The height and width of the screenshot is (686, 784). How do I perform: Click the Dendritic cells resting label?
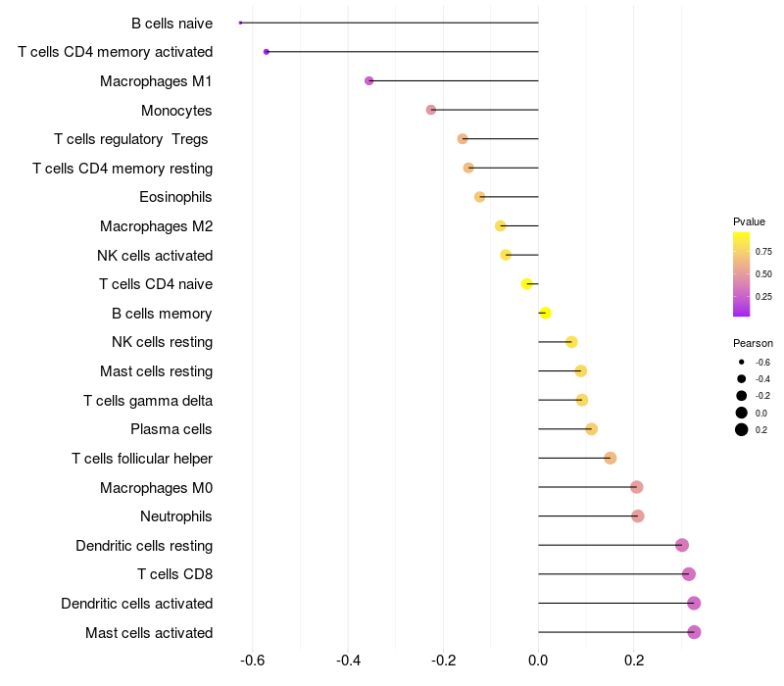pyautogui.click(x=144, y=545)
